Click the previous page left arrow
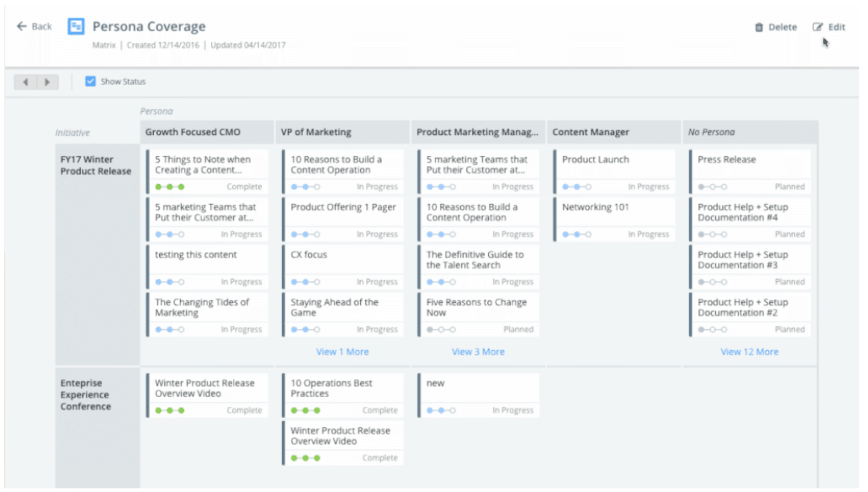This screenshot has width=868, height=492. point(25,82)
